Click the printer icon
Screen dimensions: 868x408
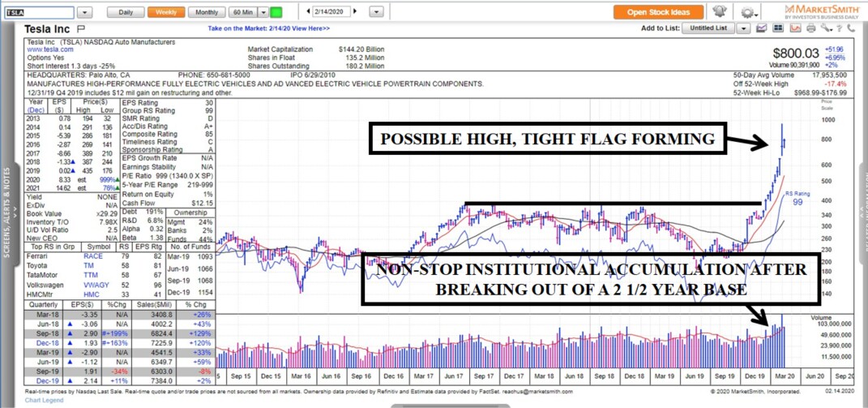coord(810,28)
